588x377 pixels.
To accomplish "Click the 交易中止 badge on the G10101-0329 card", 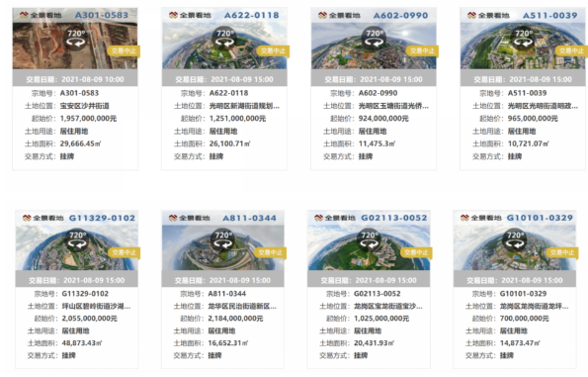I will coord(562,252).
